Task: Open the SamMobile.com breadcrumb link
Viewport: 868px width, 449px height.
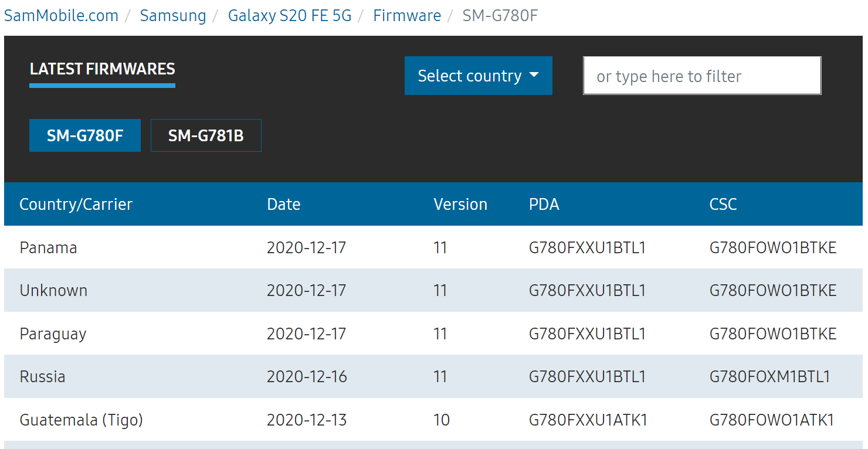Action: pyautogui.click(x=61, y=15)
